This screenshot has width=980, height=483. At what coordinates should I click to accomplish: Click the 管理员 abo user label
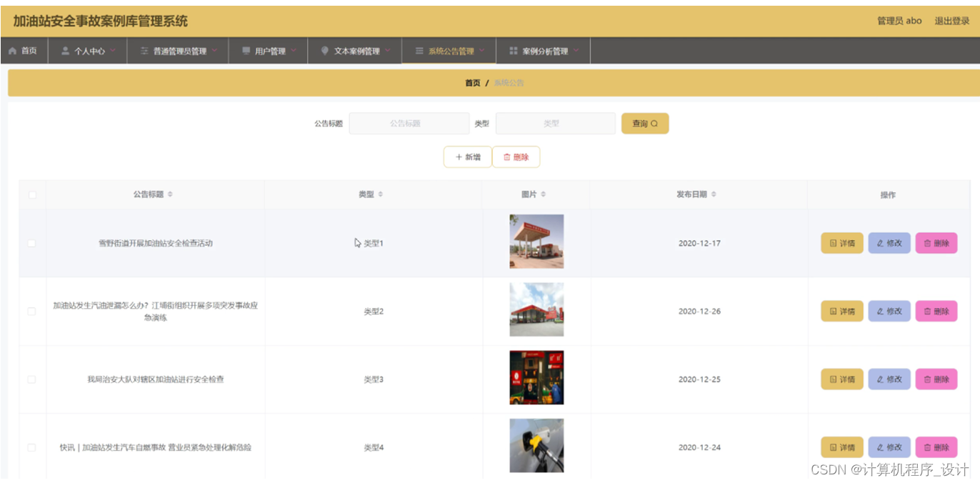[899, 21]
